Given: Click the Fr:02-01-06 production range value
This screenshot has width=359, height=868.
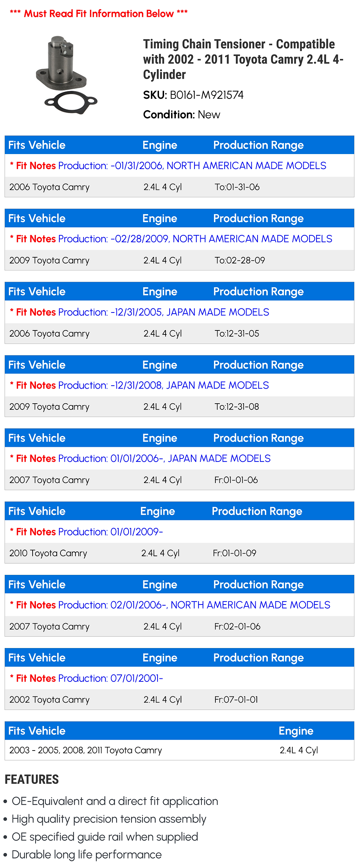Looking at the screenshot, I should (237, 626).
